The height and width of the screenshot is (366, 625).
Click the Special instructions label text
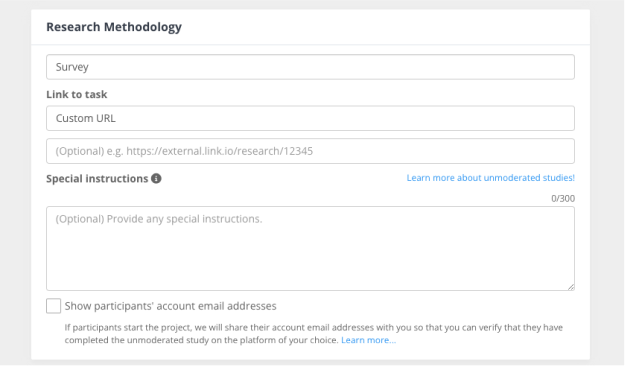(x=97, y=179)
